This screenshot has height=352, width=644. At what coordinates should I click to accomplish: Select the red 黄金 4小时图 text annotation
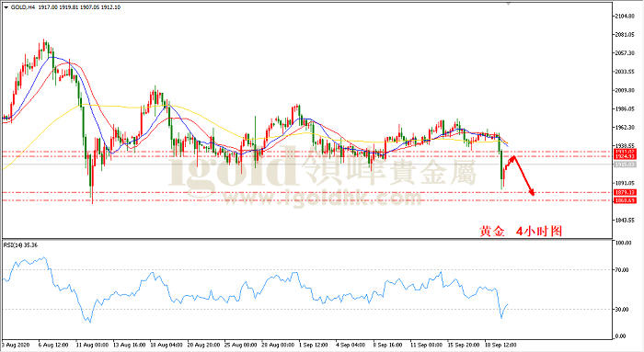[521, 232]
